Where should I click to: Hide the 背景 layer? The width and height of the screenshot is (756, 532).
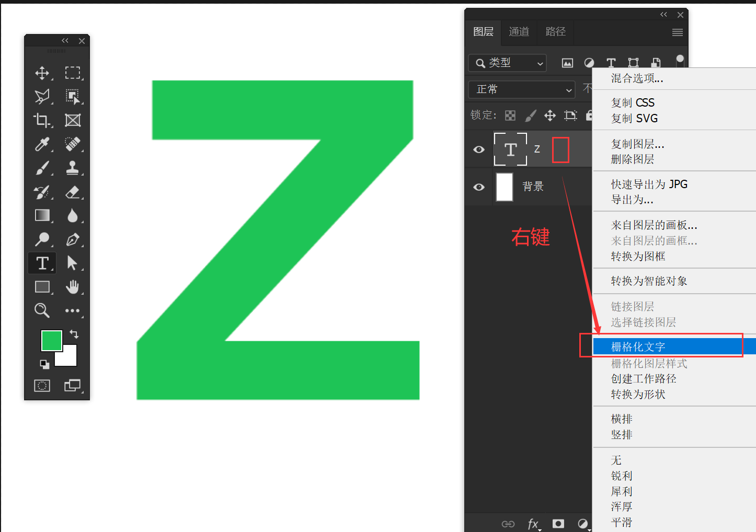point(479,187)
